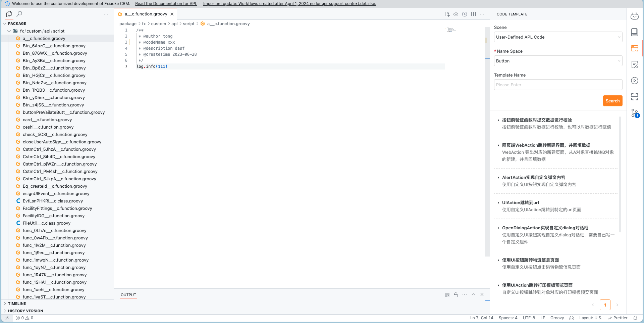Switch to the OUTPUT panel tab
Viewport: 644px width, 323px height.
tap(128, 295)
